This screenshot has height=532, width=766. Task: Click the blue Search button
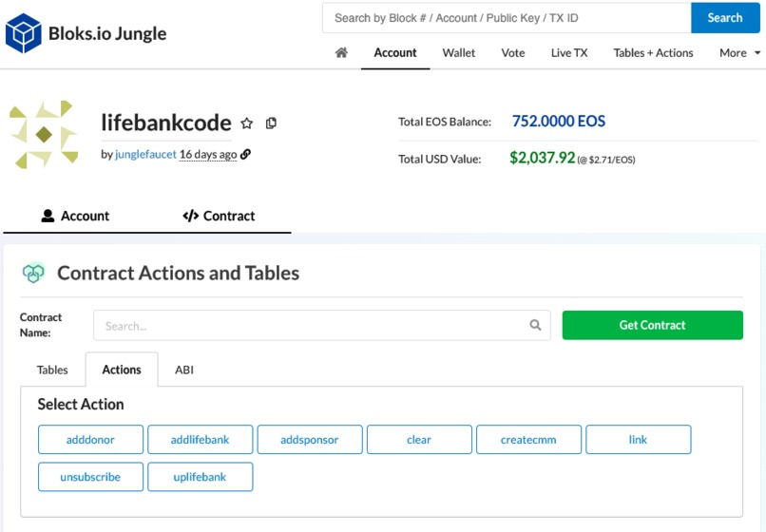point(725,18)
